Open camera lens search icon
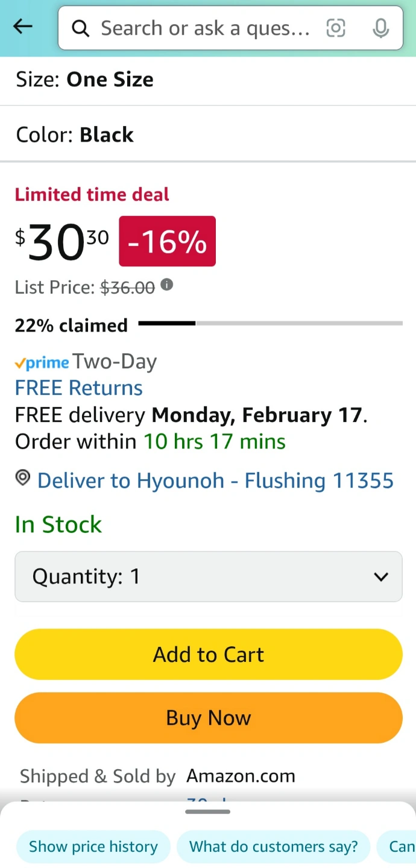 pyautogui.click(x=336, y=28)
